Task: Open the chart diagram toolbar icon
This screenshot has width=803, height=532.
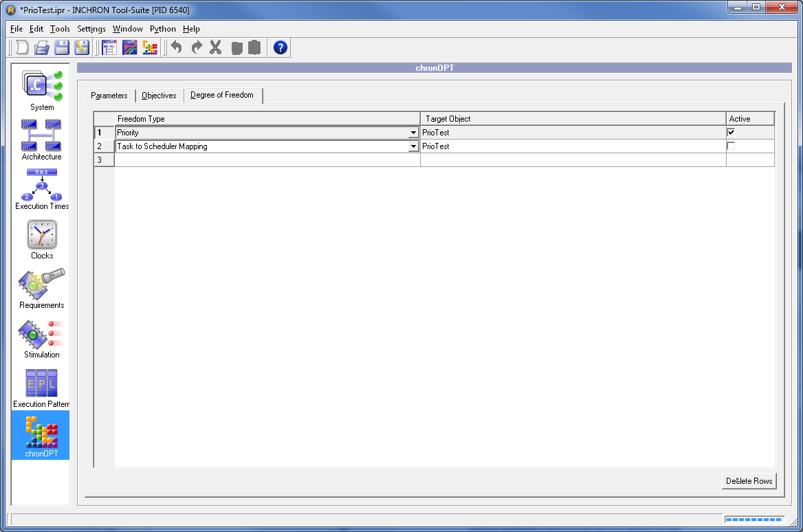Action: pos(129,47)
